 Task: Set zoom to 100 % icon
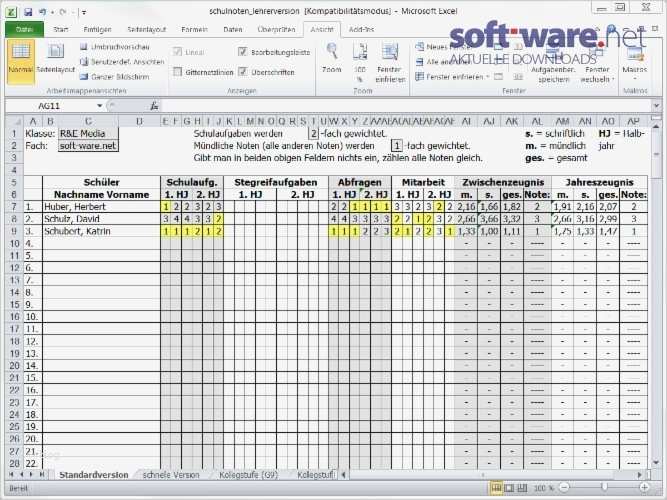point(360,62)
